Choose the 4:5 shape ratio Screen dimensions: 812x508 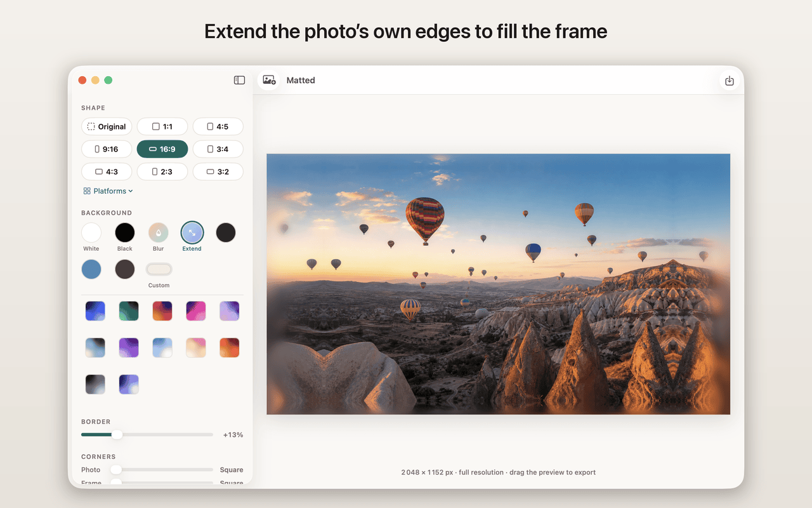[x=218, y=126]
